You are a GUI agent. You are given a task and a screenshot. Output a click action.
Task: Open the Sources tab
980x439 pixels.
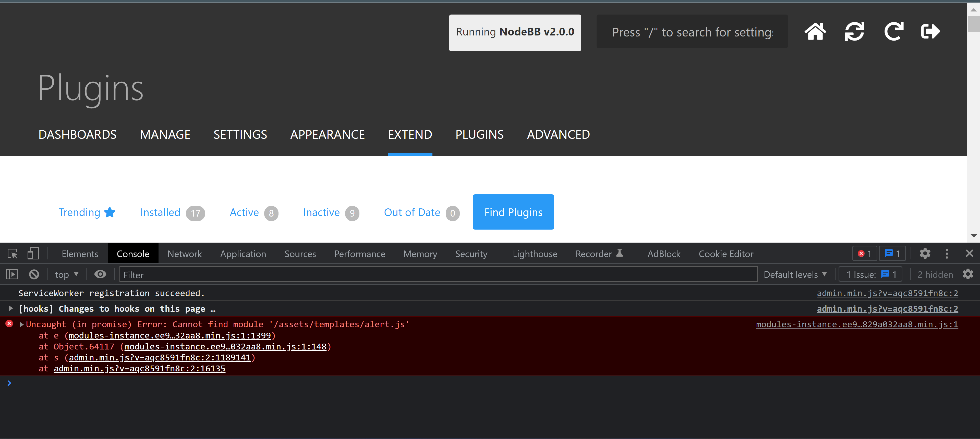point(300,254)
